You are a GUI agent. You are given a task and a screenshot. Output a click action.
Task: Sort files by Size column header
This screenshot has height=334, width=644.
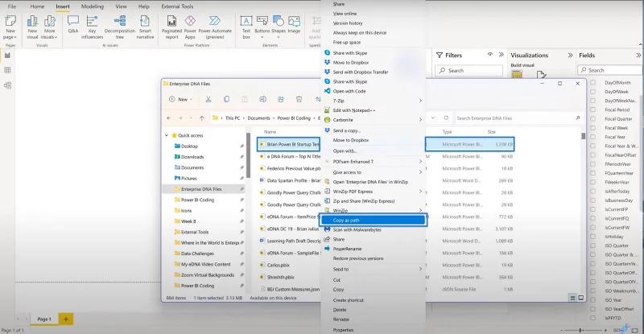pos(492,132)
